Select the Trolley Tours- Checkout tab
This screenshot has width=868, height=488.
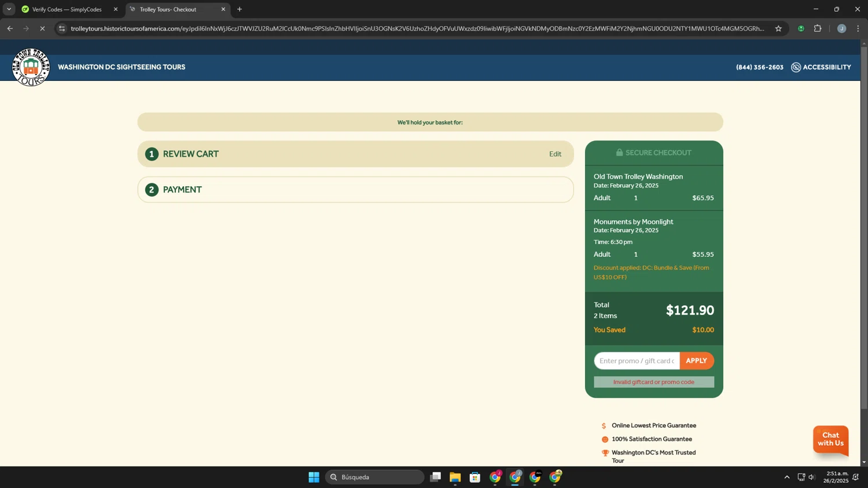(177, 9)
